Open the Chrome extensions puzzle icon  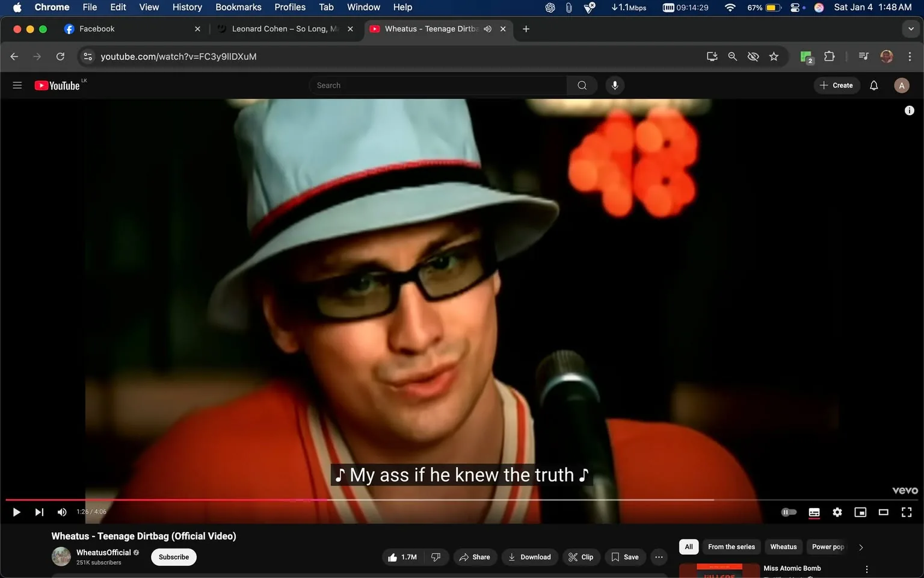828,56
